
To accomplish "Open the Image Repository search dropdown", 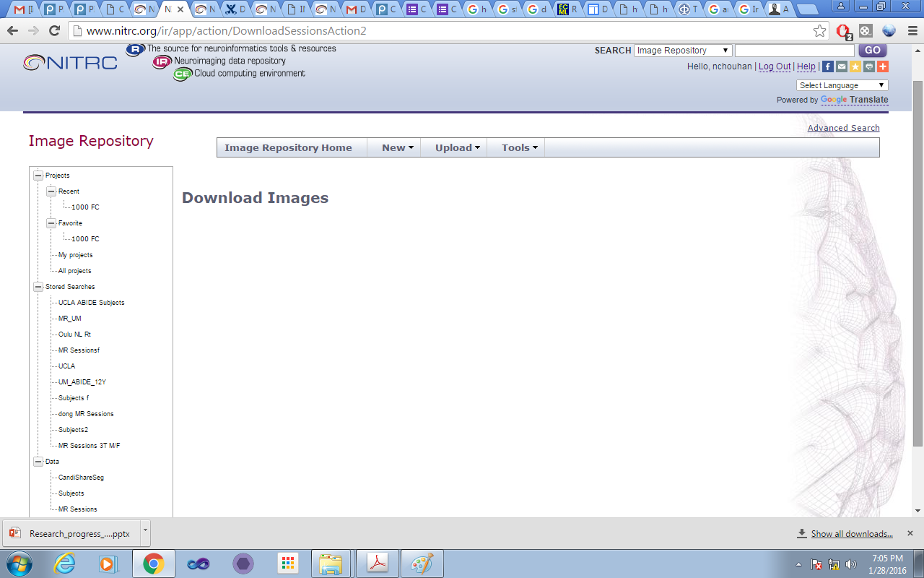I will click(682, 51).
